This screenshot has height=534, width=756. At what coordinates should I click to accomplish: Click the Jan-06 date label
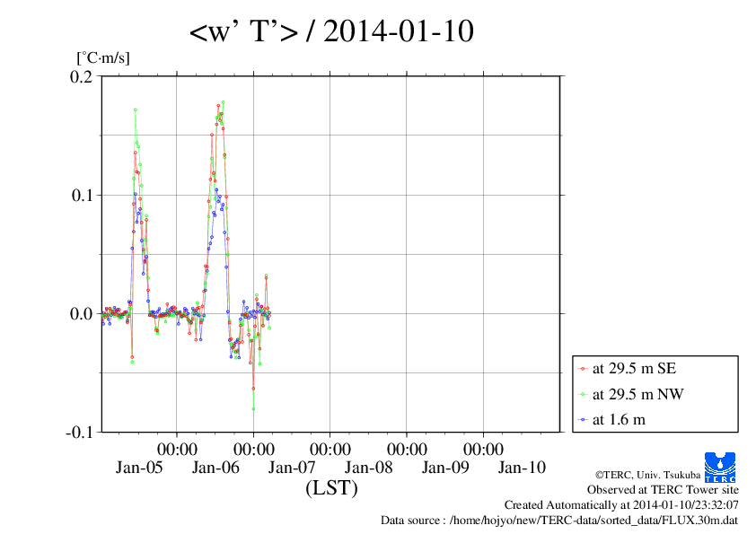point(215,468)
